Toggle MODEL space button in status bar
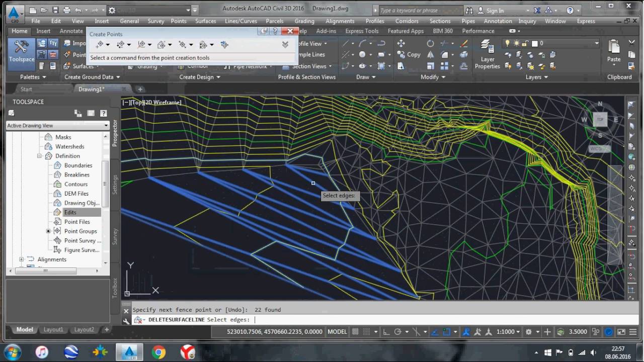Screen dimensions: 644x362 point(337,332)
